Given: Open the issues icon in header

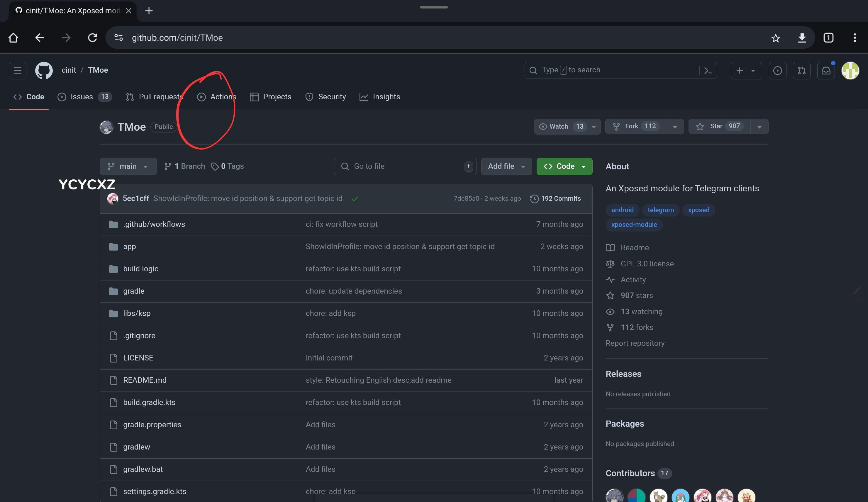Looking at the screenshot, I should tap(777, 71).
